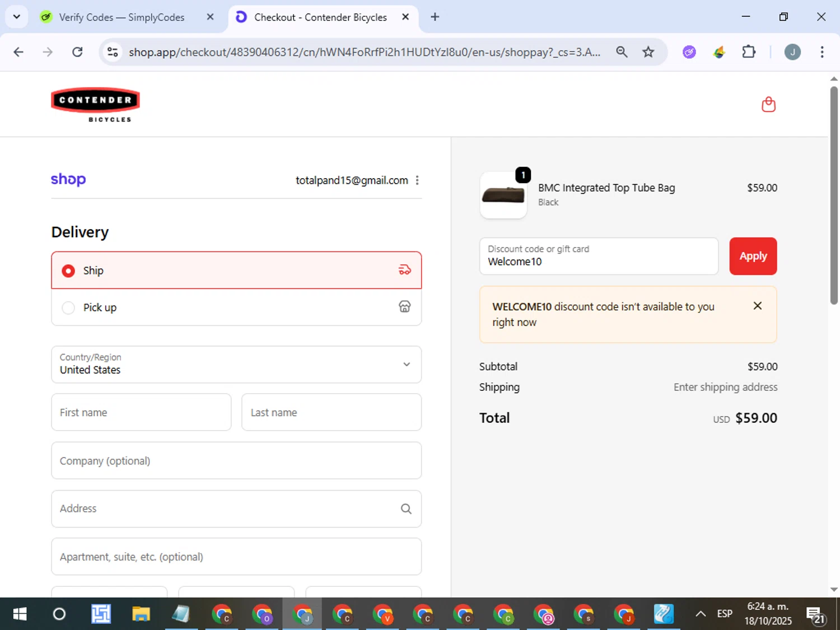Click the Shop Pay logo

(68, 179)
